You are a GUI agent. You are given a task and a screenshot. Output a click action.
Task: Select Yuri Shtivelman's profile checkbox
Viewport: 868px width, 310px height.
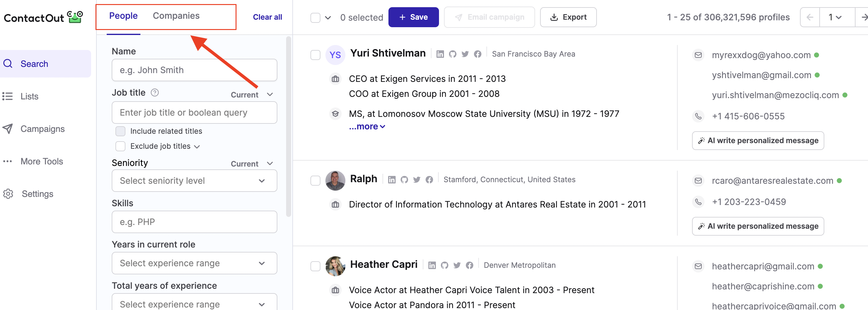(315, 55)
